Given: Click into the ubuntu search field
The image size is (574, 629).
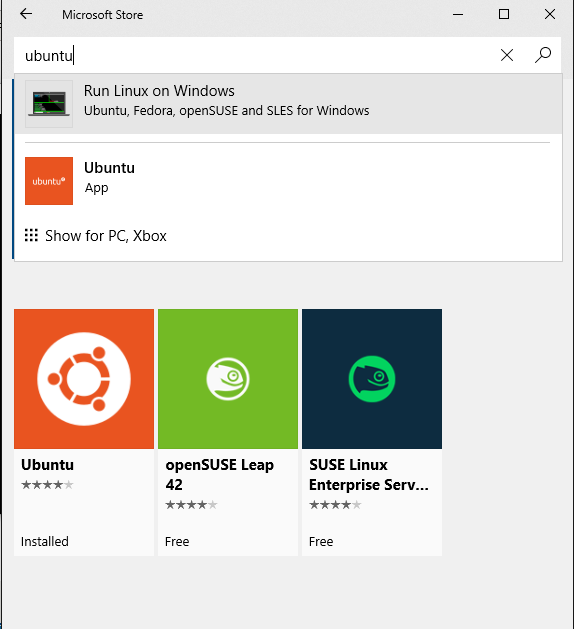Looking at the screenshot, I should pyautogui.click(x=257, y=55).
